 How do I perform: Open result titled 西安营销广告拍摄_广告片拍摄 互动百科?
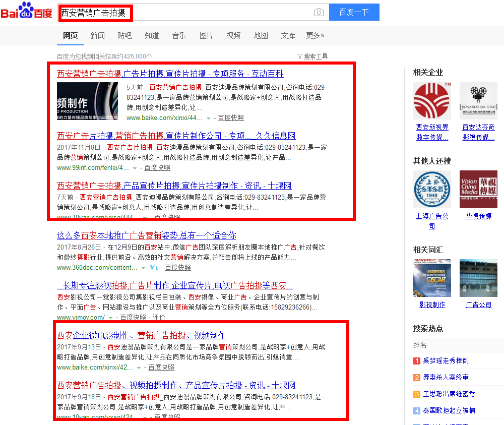(x=170, y=74)
